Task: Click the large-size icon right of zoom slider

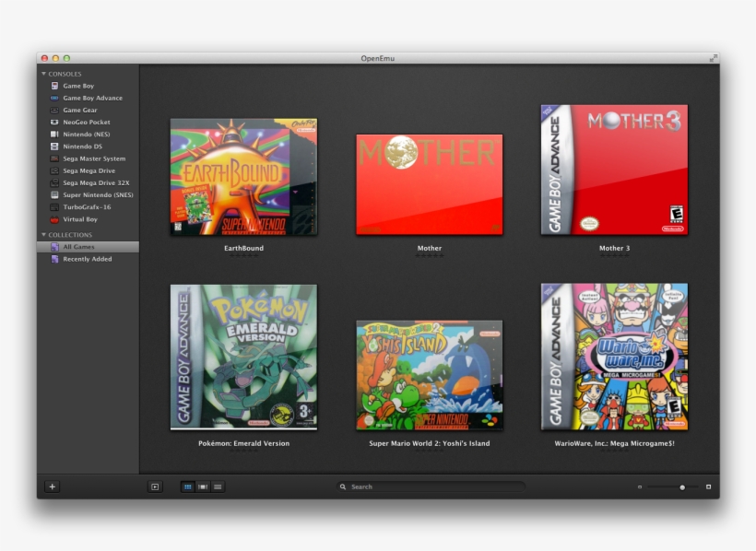Action: click(x=708, y=487)
